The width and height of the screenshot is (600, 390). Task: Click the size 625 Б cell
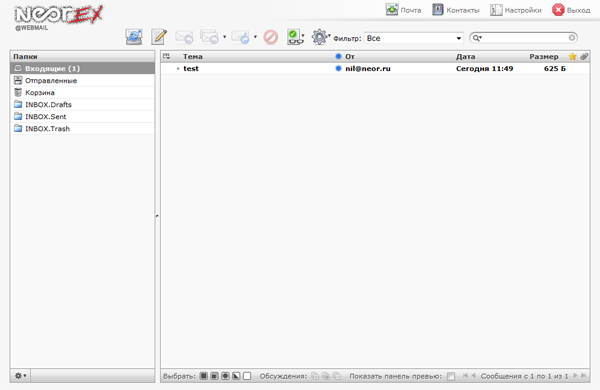pyautogui.click(x=554, y=69)
